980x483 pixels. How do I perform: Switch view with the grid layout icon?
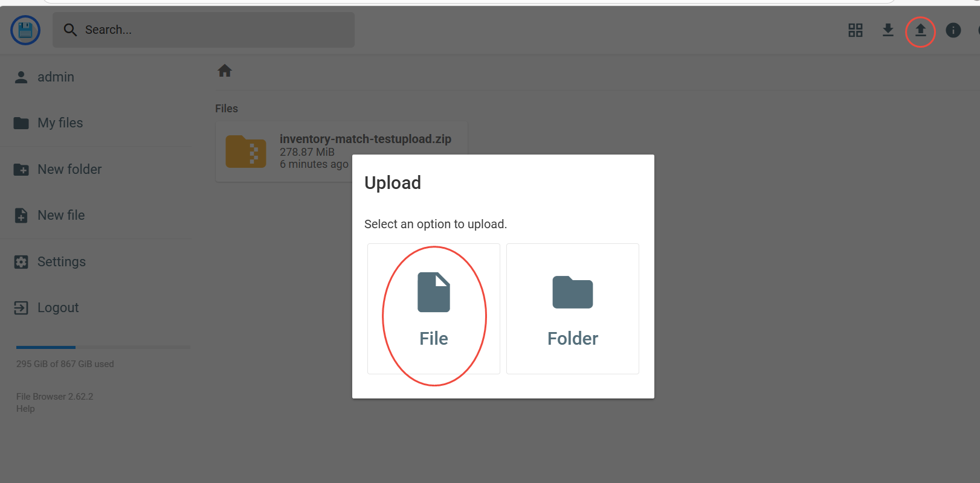tap(856, 30)
